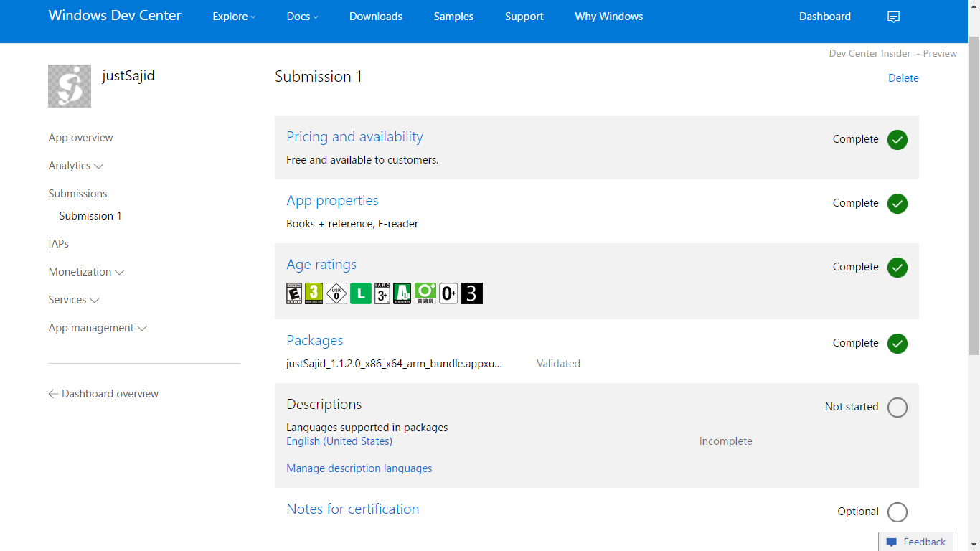The height and width of the screenshot is (551, 980).
Task: Click Manage description languages
Action: pos(359,468)
